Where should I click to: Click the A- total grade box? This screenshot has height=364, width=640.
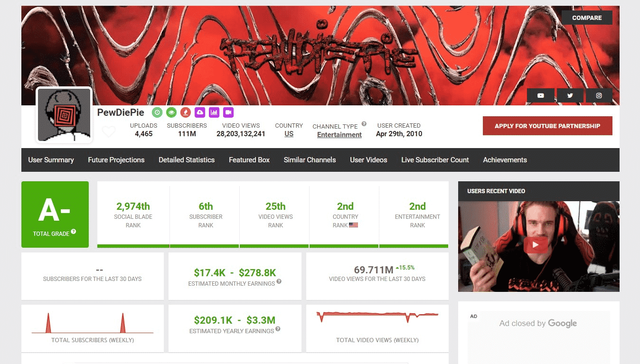point(55,215)
